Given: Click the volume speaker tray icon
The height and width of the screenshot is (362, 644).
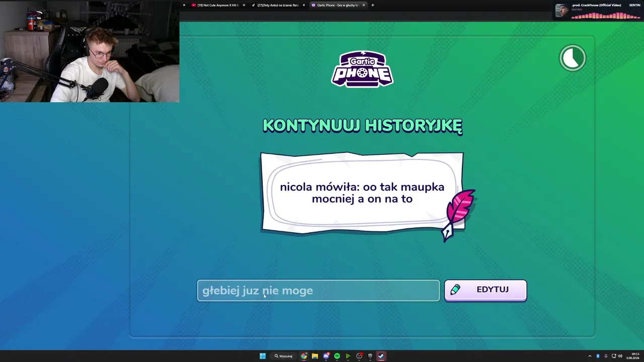Looking at the screenshot, I should (x=620, y=356).
